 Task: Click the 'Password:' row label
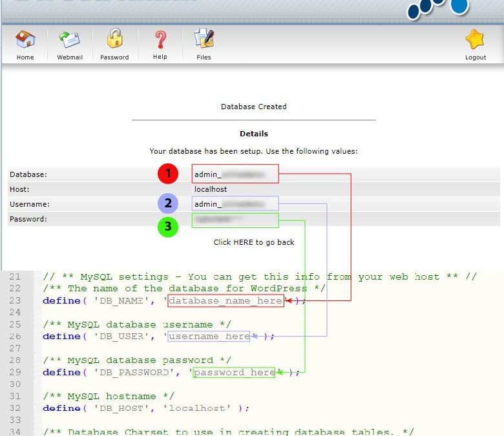pyautogui.click(x=28, y=219)
